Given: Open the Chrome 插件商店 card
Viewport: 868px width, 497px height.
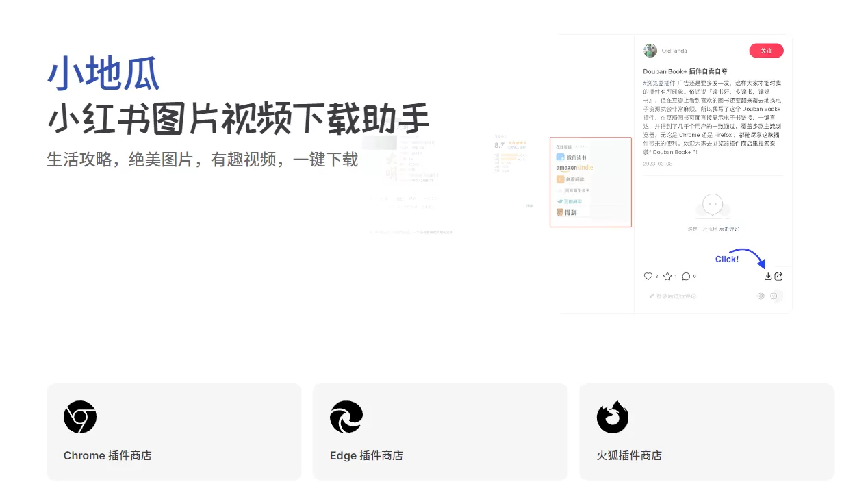Looking at the screenshot, I should pyautogui.click(x=173, y=431).
